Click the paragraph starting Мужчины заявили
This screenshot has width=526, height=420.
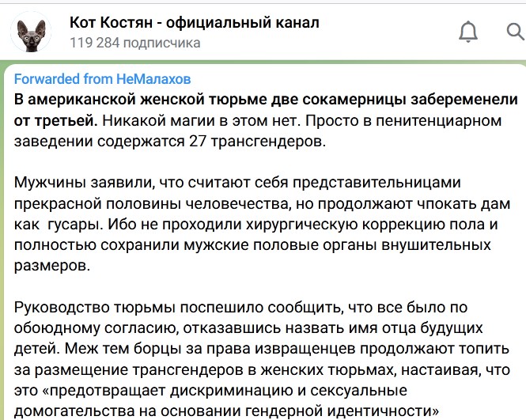point(262,224)
